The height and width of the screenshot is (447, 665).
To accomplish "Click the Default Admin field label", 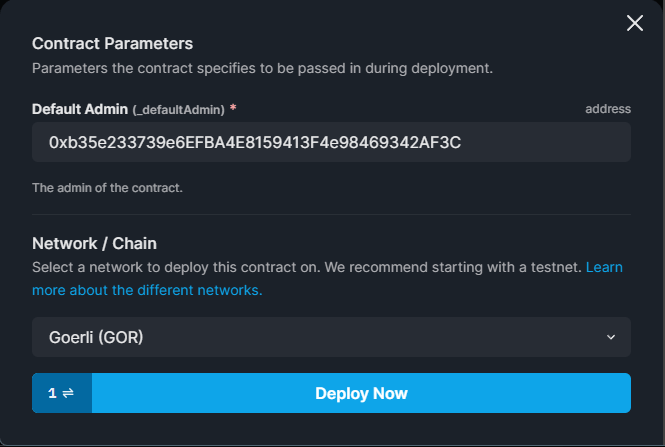I will tap(80, 109).
